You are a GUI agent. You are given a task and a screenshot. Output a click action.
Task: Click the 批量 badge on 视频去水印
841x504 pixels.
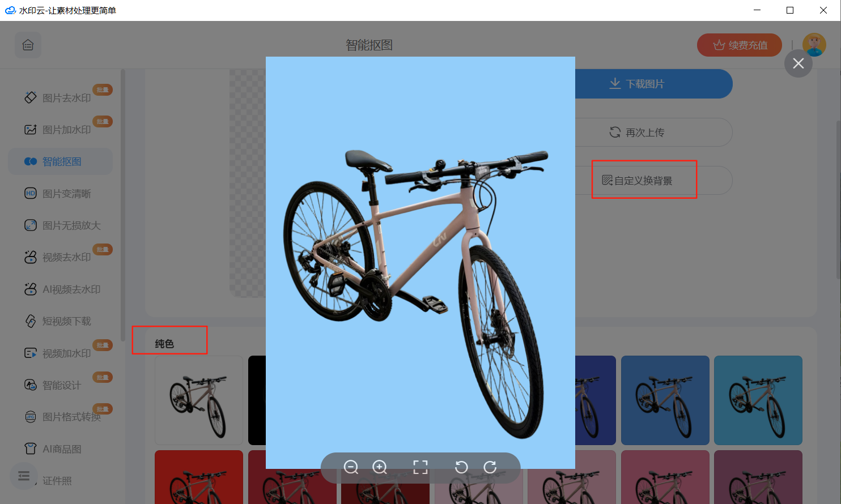pyautogui.click(x=103, y=249)
